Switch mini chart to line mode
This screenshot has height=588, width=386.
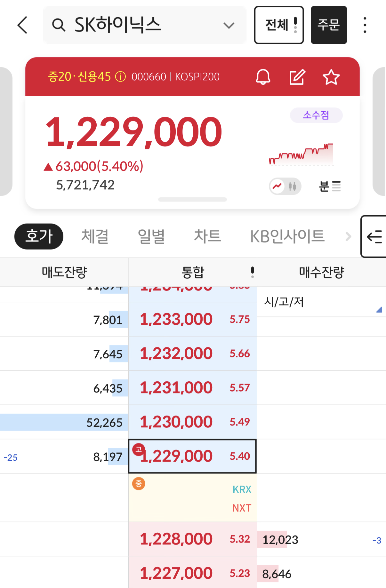tap(277, 186)
